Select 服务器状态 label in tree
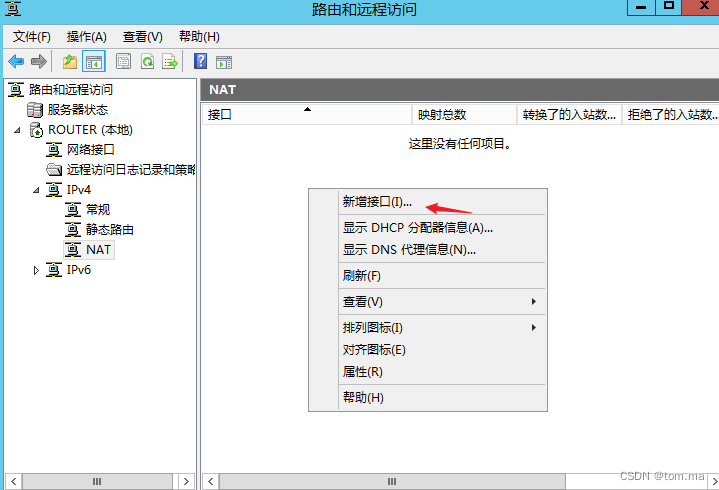This screenshot has height=490, width=719. coord(78,110)
